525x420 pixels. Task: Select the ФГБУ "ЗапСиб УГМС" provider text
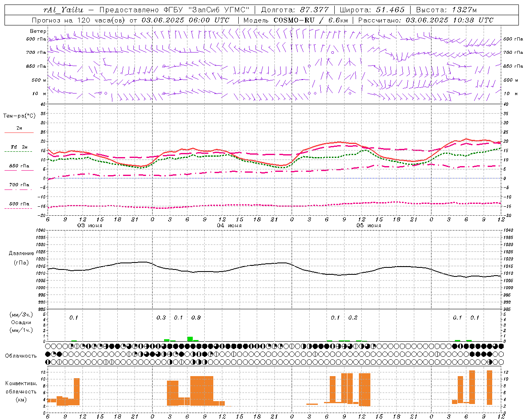point(207,10)
